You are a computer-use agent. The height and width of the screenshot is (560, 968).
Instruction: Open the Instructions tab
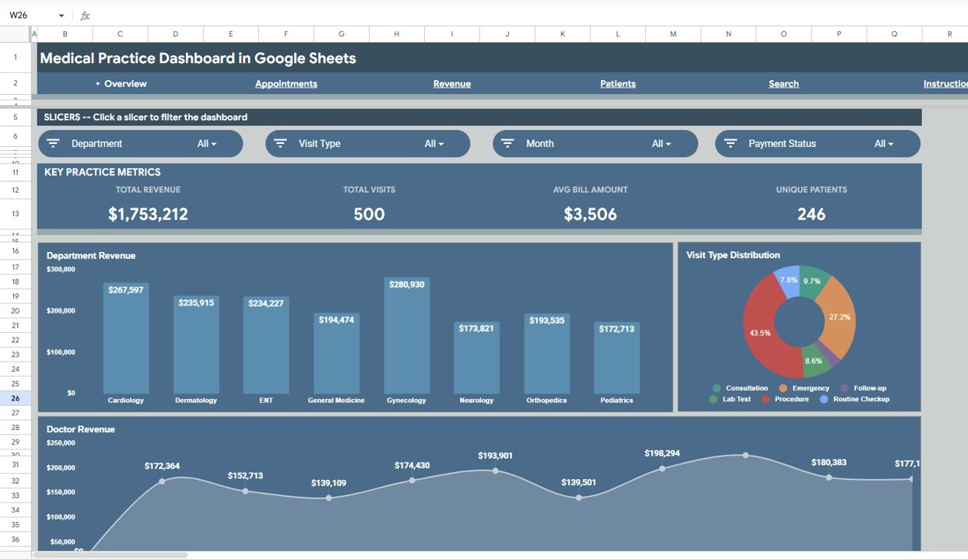(945, 83)
